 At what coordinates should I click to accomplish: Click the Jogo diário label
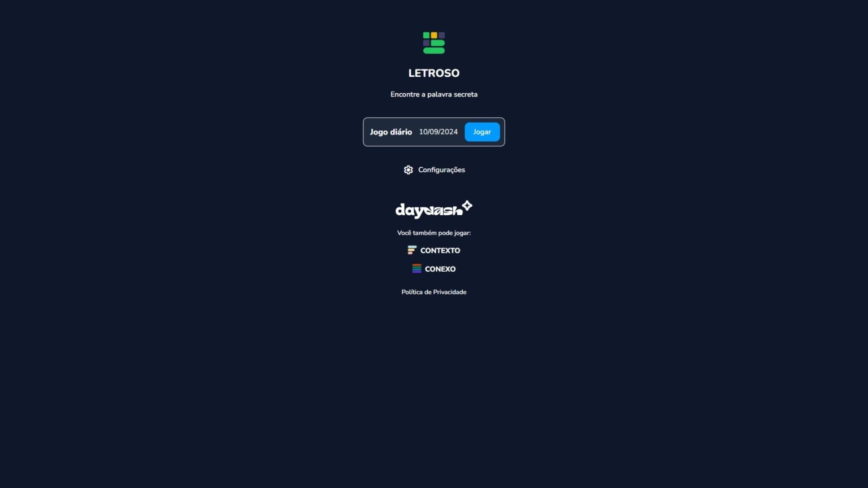point(391,132)
